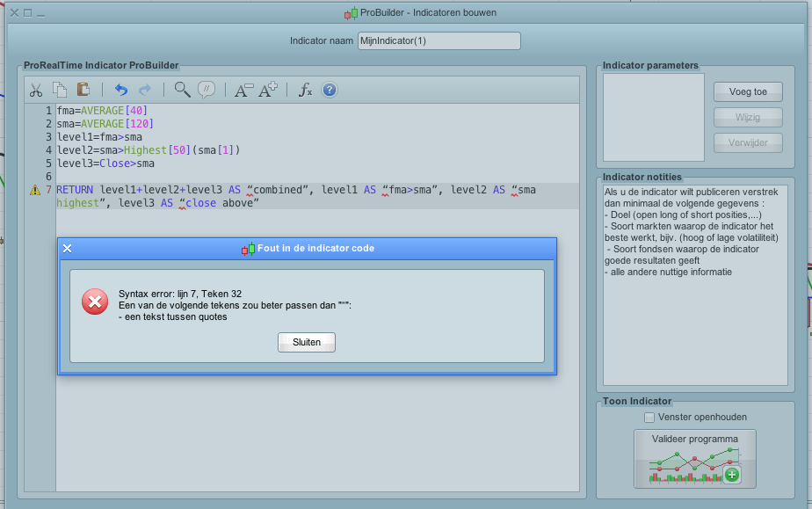Image resolution: width=812 pixels, height=509 pixels.
Task: Click inside the Indicator parameters list box
Action: [654, 117]
